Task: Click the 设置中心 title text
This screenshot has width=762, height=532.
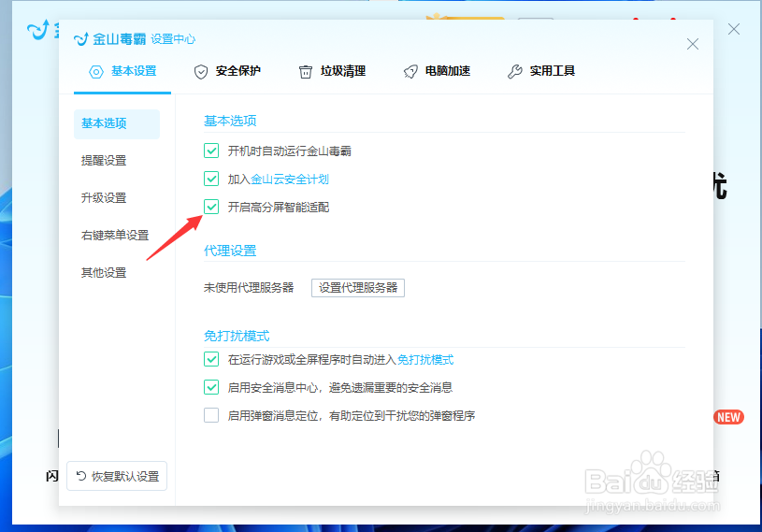Action: (173, 39)
